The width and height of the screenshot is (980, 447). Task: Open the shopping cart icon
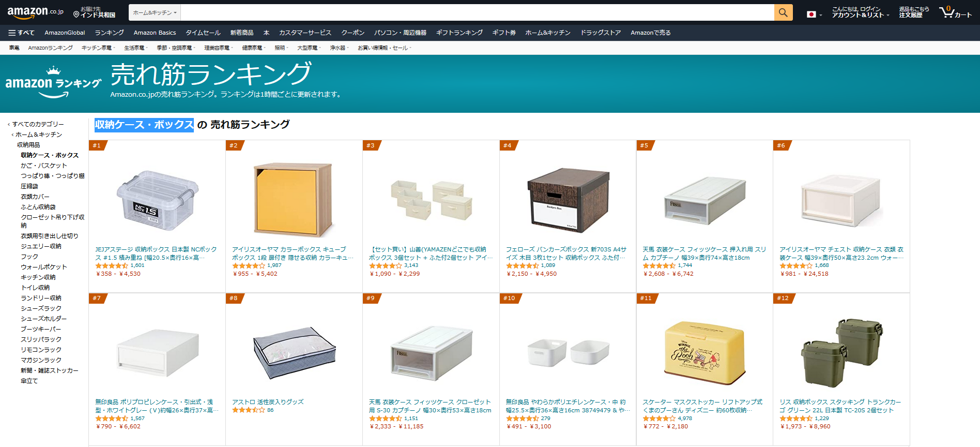tap(955, 12)
